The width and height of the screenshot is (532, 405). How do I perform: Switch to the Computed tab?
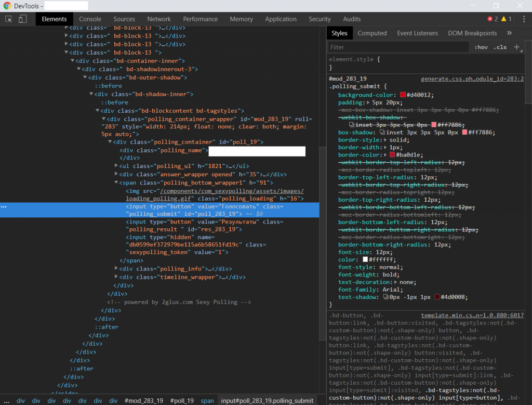[x=372, y=33]
